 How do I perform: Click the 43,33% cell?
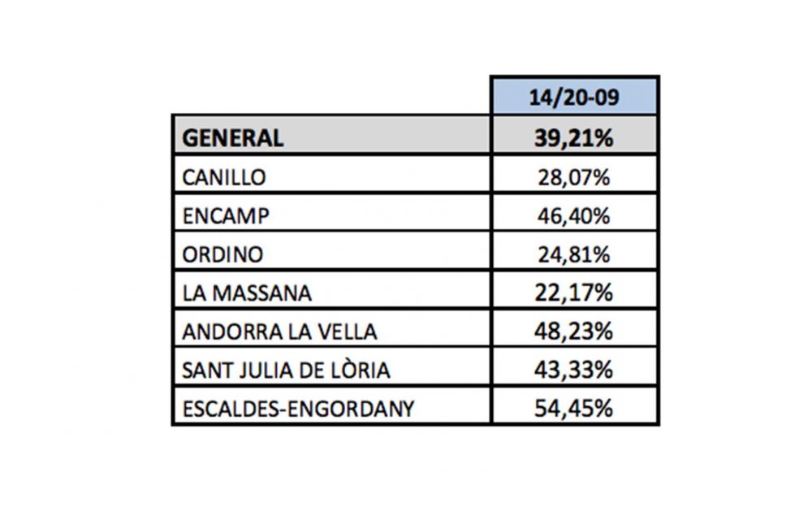[574, 370]
